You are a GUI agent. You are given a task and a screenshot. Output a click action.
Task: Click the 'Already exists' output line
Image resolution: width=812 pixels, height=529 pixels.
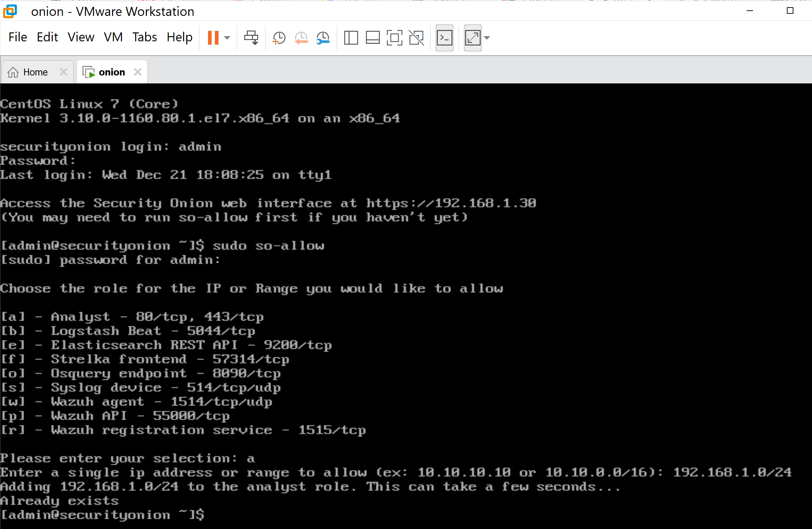59,501
